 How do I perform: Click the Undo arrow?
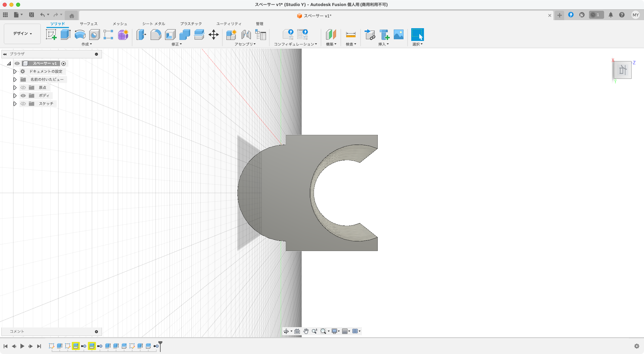click(42, 15)
